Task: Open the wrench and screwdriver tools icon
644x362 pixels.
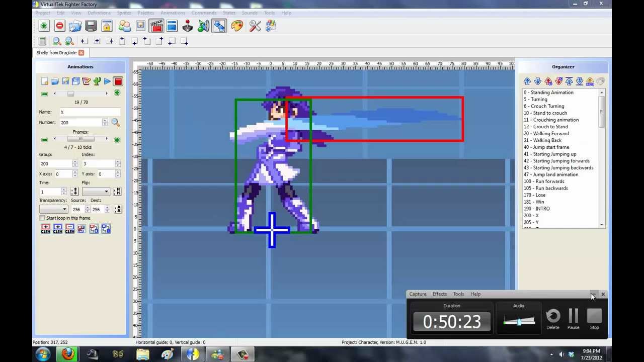Action: tap(255, 26)
